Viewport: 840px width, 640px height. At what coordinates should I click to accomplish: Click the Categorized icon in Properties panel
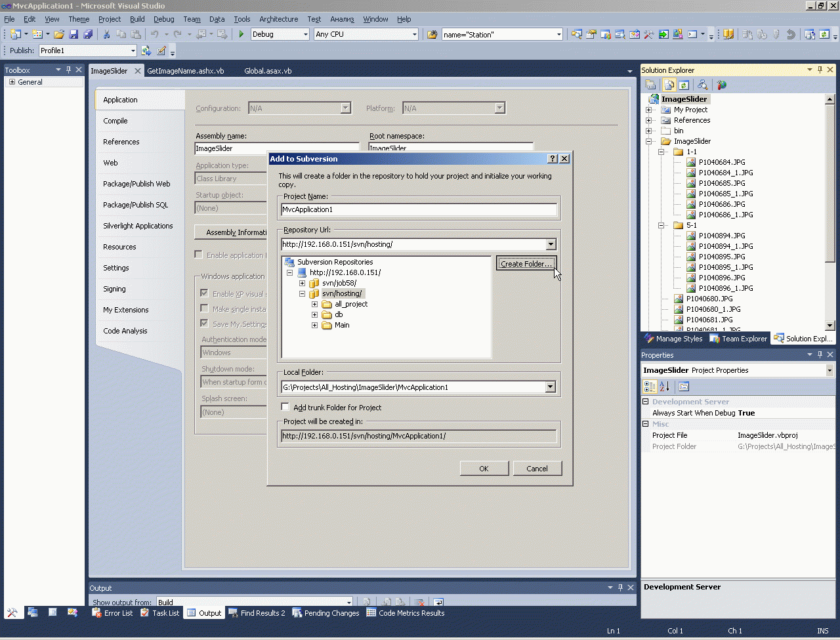650,387
